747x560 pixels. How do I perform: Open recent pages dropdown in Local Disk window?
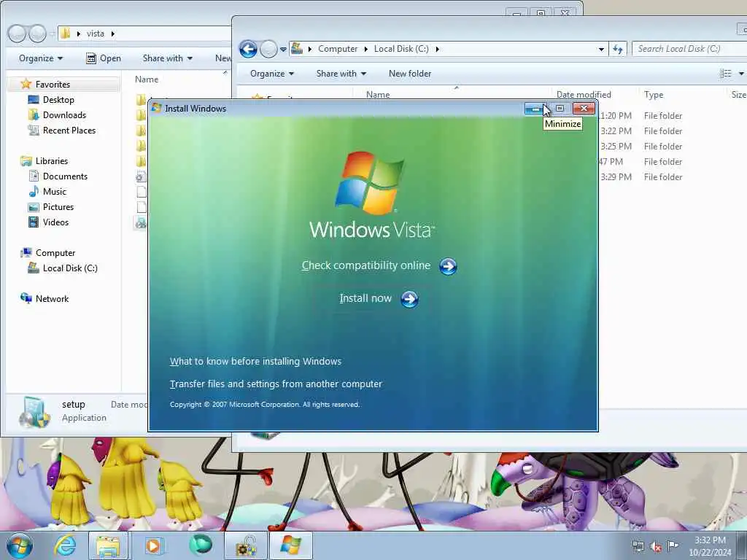[283, 49]
